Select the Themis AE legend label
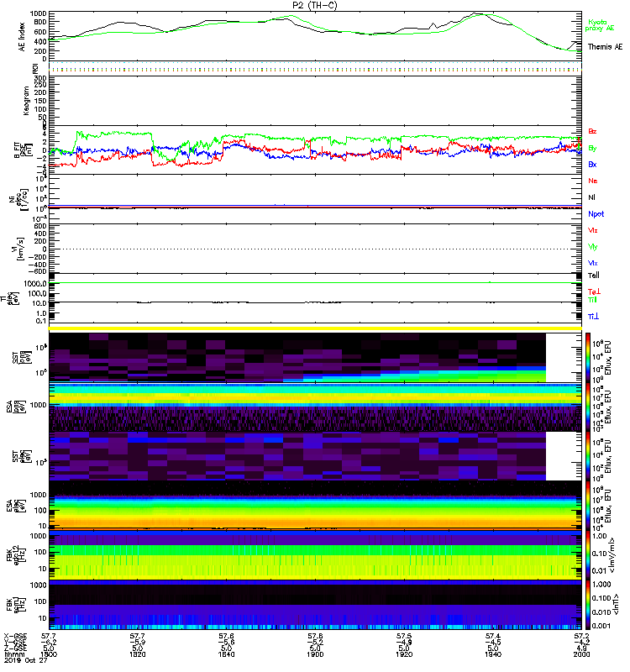 pyautogui.click(x=605, y=47)
